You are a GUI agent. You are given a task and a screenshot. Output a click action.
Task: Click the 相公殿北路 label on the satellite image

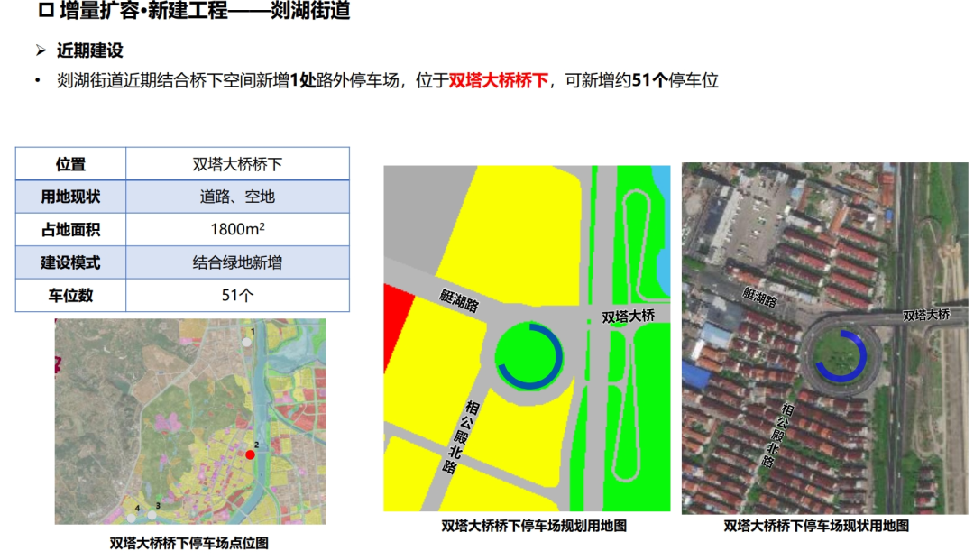(x=779, y=436)
